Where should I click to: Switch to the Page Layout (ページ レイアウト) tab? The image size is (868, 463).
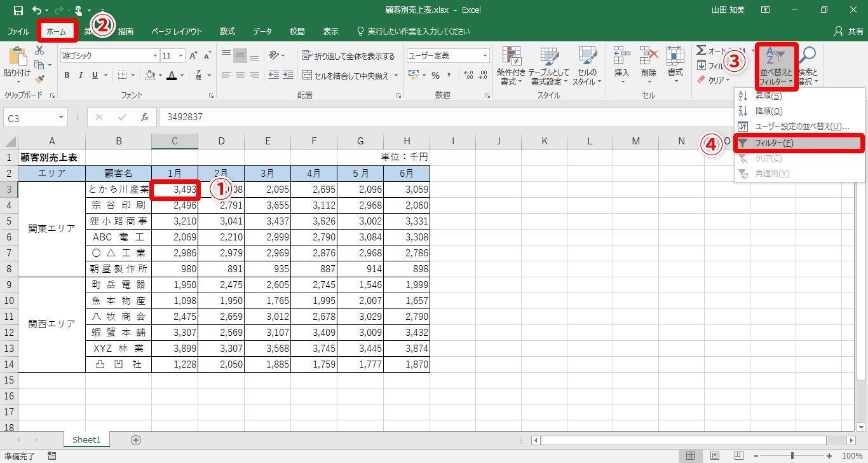tap(177, 31)
